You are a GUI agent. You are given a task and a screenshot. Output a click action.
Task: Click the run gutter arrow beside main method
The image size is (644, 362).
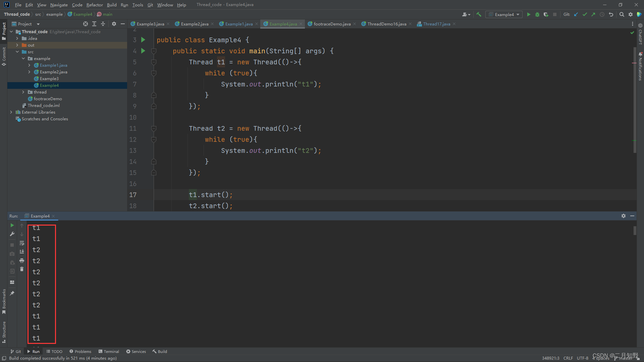click(143, 51)
